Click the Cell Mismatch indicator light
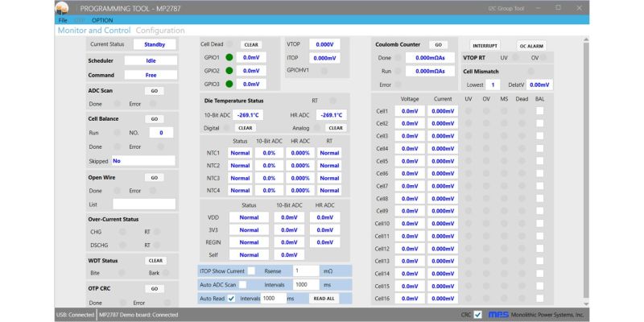Screen dimensions: 644x322 tap(530, 72)
